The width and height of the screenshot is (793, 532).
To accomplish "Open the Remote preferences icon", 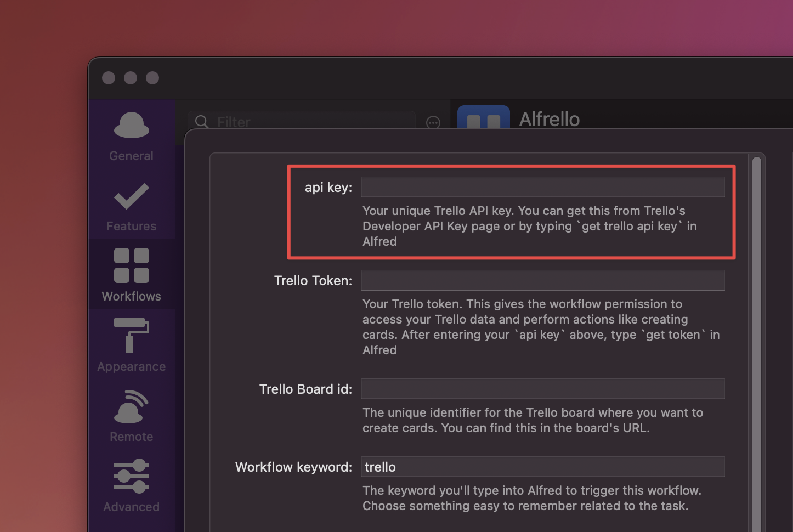I will [131, 406].
